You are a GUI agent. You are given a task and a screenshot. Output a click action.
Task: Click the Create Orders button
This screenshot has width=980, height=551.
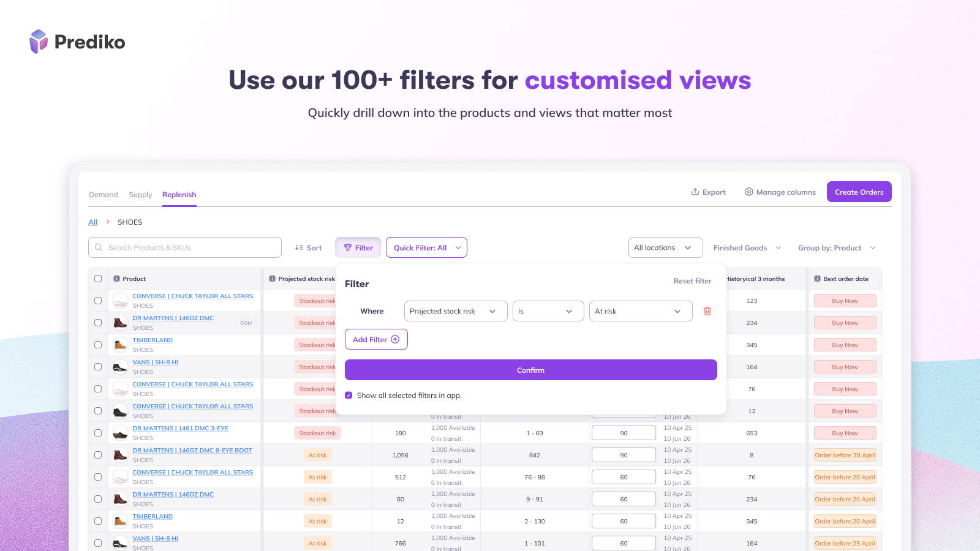point(859,192)
